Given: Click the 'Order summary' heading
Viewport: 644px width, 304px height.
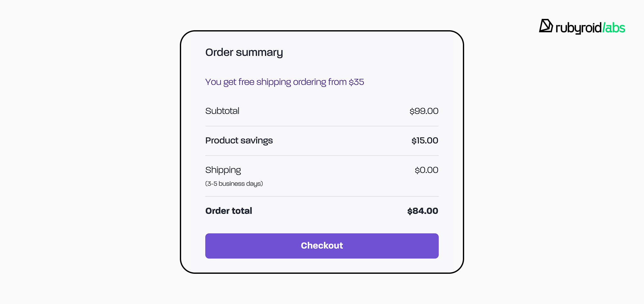Looking at the screenshot, I should click(x=244, y=52).
